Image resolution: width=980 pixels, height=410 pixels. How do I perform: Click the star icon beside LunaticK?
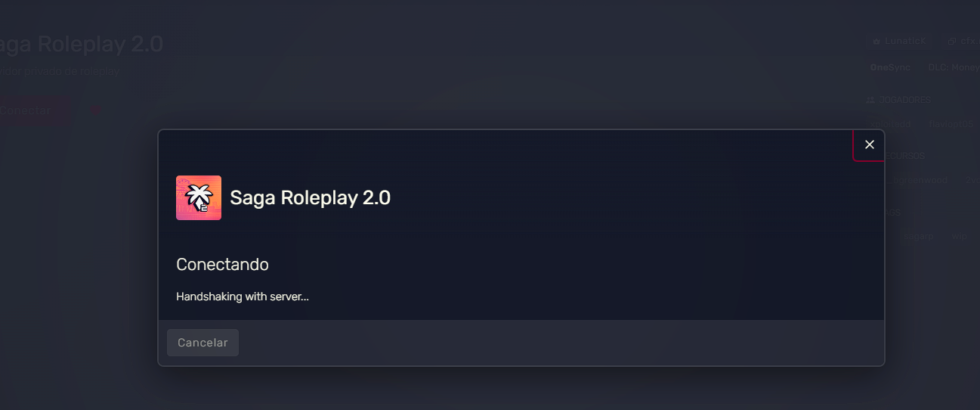click(876, 42)
